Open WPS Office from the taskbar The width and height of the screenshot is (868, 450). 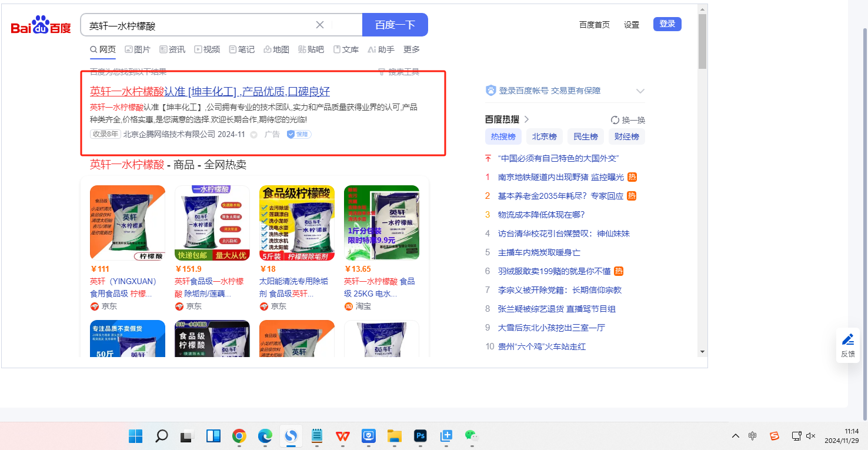342,436
